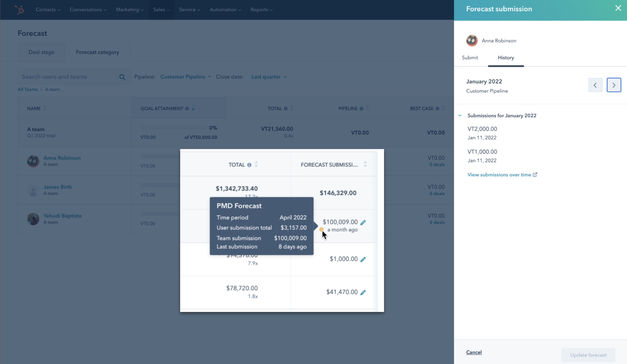Screen dimensions: 627x364
Task: Expand the Last quarter close date filter
Action: (x=269, y=77)
